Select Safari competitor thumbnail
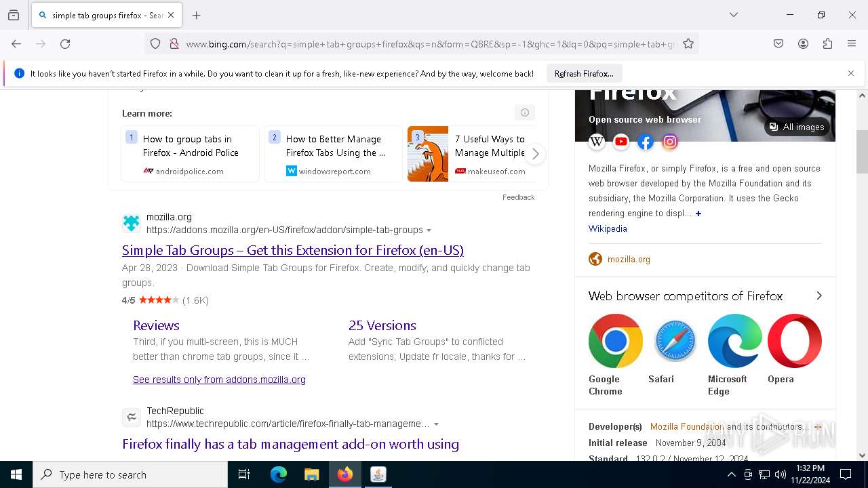Image resolution: width=868 pixels, height=488 pixels. pos(675,341)
